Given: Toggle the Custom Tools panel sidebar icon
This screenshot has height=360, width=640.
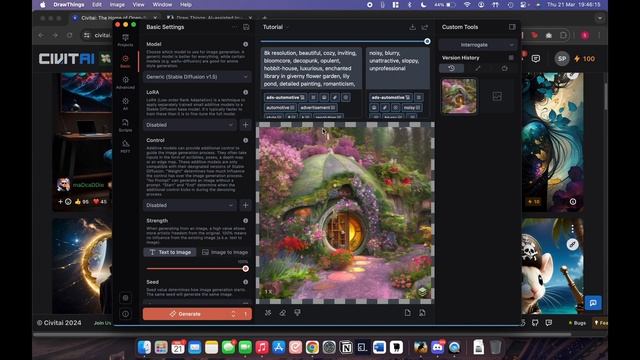Looking at the screenshot, I should click(512, 27).
